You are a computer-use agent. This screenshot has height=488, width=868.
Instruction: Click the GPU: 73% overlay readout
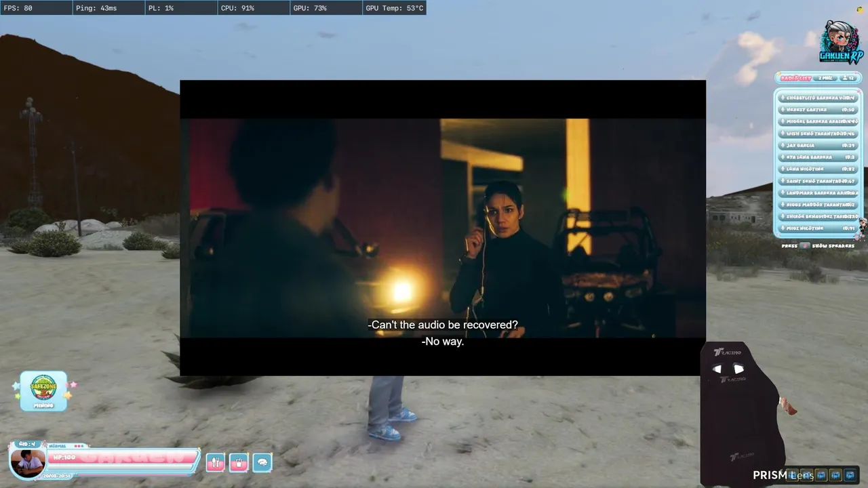[326, 8]
